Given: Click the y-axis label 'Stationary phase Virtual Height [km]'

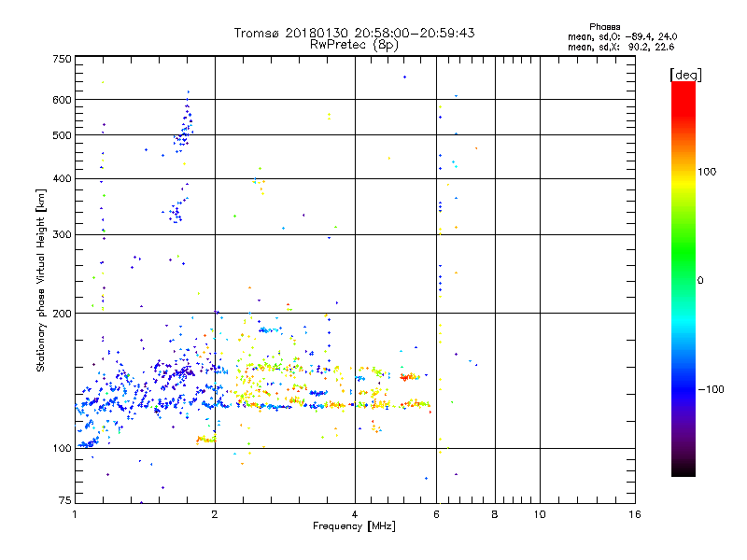Looking at the screenshot, I should pyautogui.click(x=41, y=280).
